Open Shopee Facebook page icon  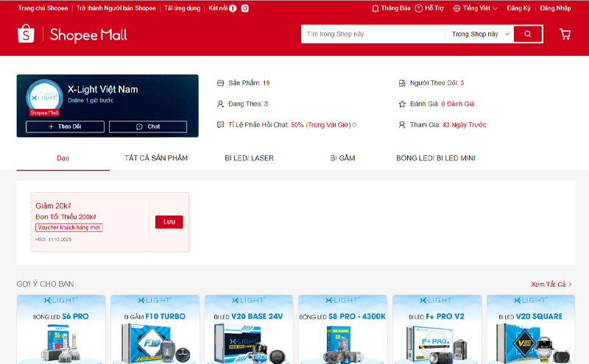[x=233, y=8]
